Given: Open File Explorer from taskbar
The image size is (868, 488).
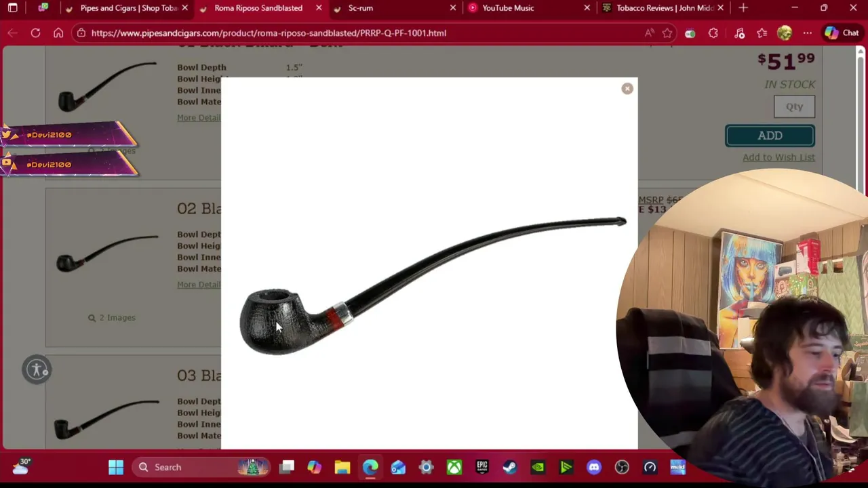Looking at the screenshot, I should (x=342, y=467).
